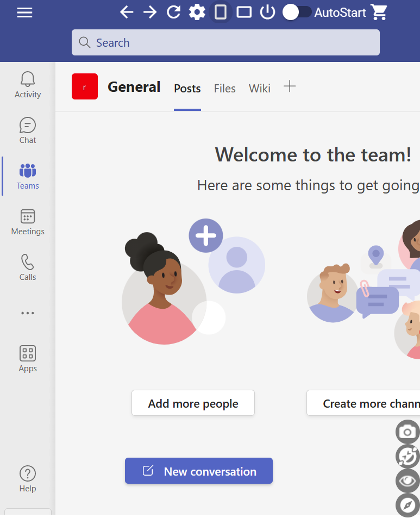Toggle the AutoStart switch
Viewport: 420px width, 518px height.
tap(297, 12)
